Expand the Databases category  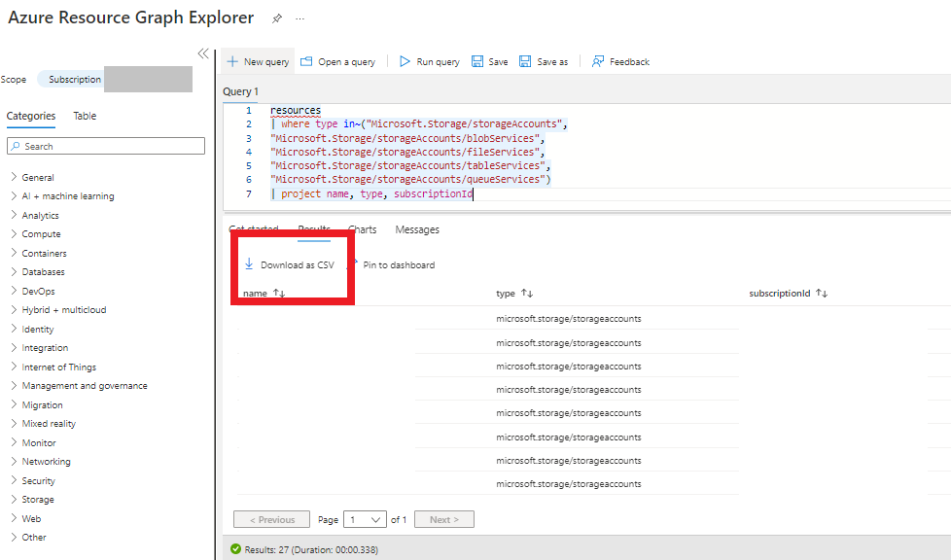tap(14, 271)
